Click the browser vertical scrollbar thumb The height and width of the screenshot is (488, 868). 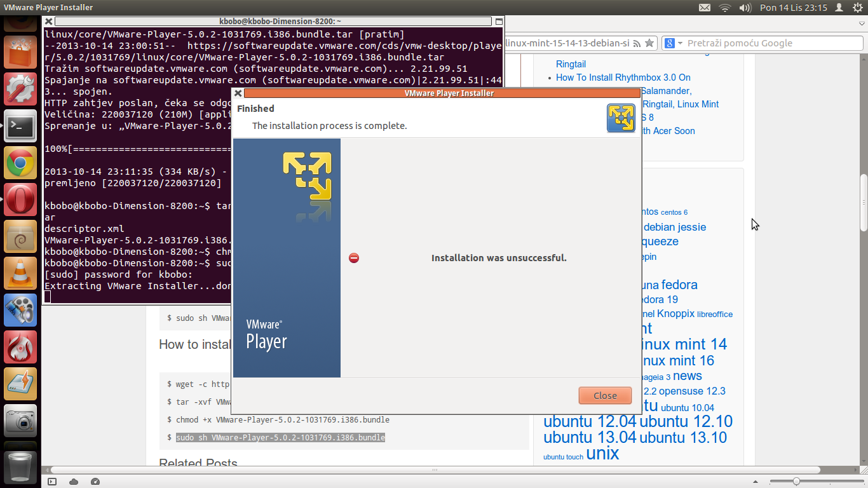[x=864, y=203]
